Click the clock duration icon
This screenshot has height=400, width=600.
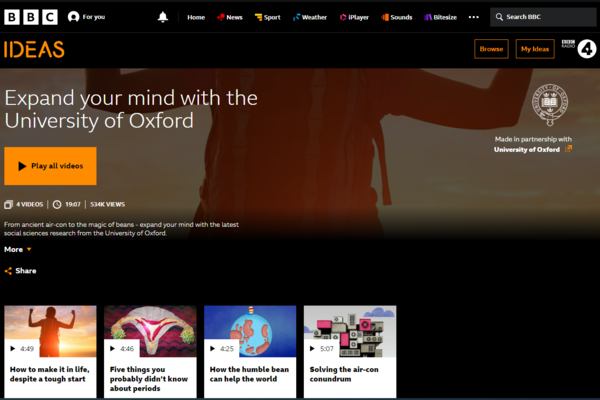[57, 204]
